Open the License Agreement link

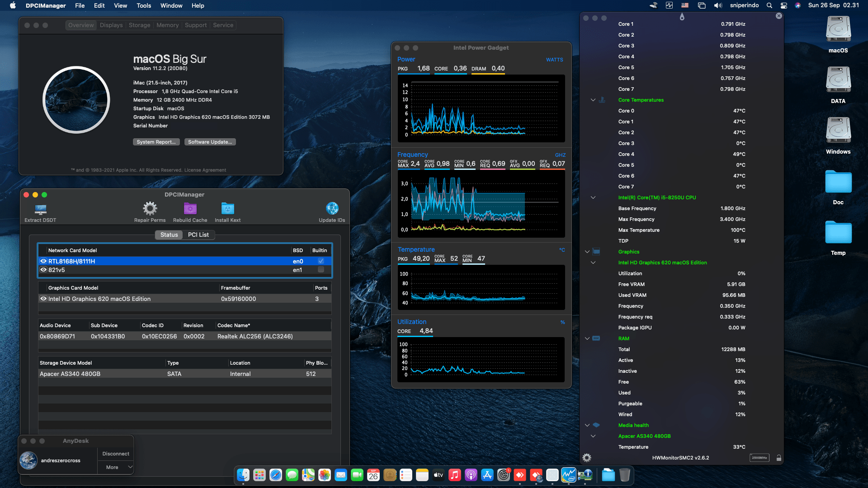(205, 170)
